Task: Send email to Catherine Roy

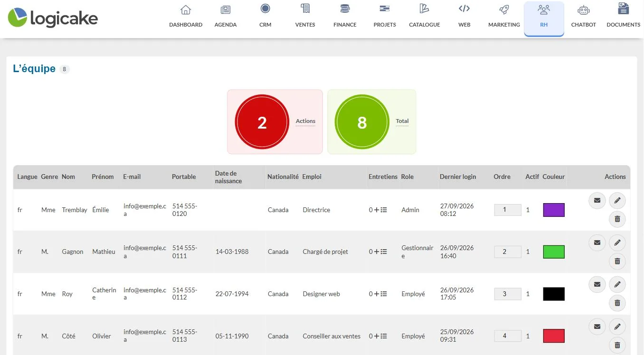Action: click(597, 285)
